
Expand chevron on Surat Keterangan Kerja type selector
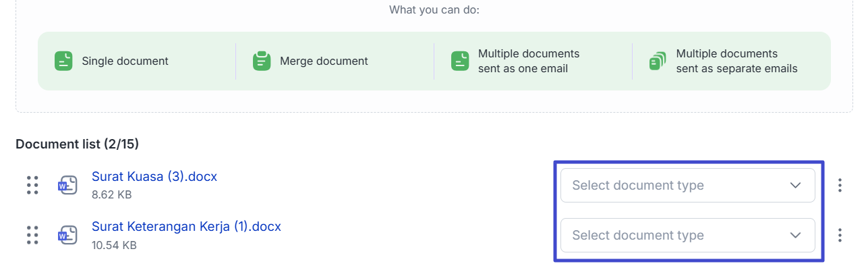click(796, 235)
